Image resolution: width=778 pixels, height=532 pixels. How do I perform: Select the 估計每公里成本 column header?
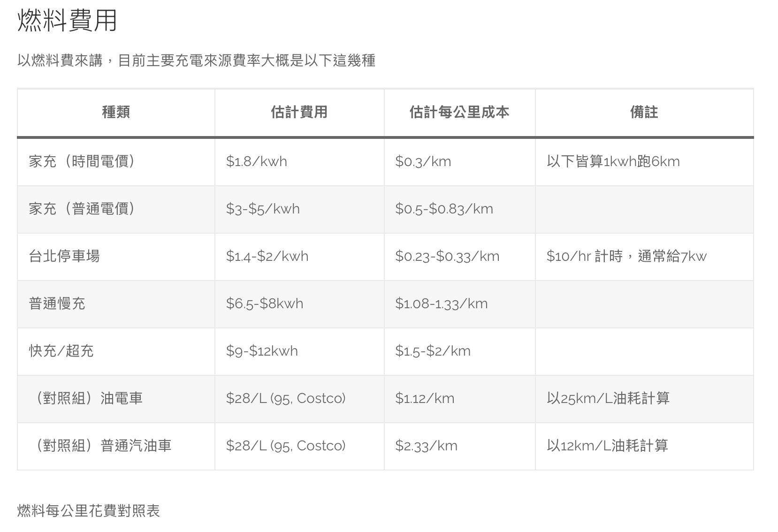point(459,112)
